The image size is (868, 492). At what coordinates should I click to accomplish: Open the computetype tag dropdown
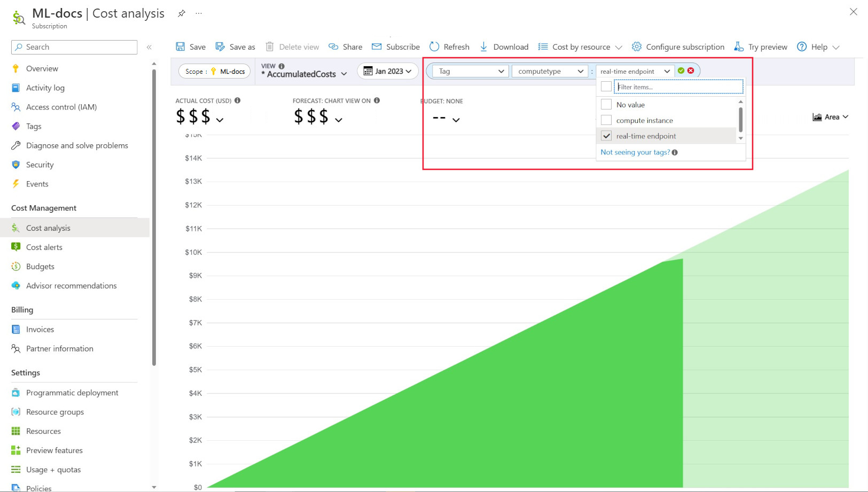[550, 71]
